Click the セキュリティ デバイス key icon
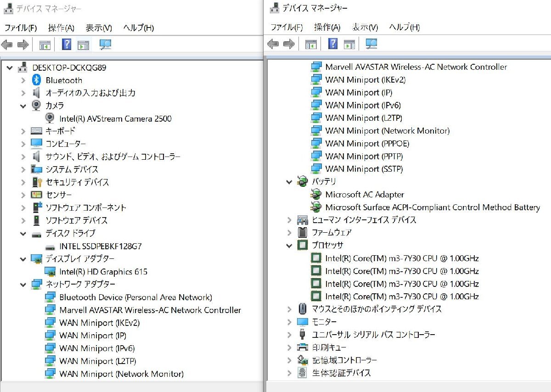The image size is (551, 392). (37, 182)
